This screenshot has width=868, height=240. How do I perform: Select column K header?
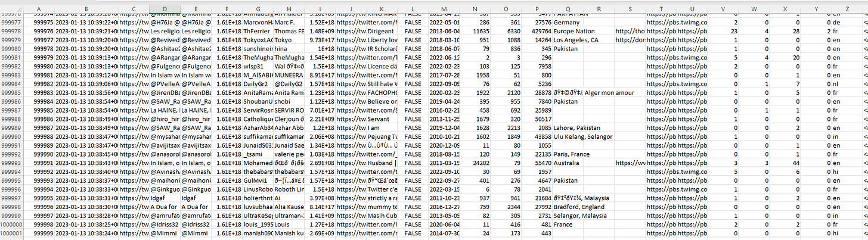point(383,8)
